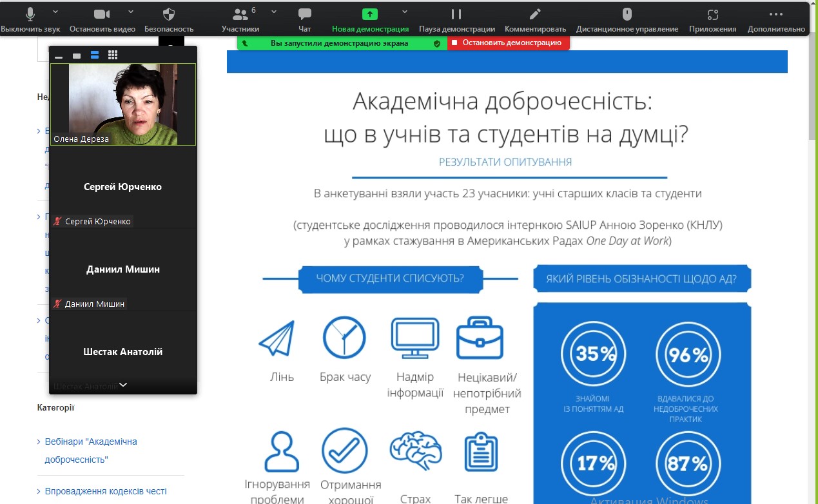Mute microphone with Выключить звук button
Viewport: 818px width, 504px height.
(x=30, y=19)
